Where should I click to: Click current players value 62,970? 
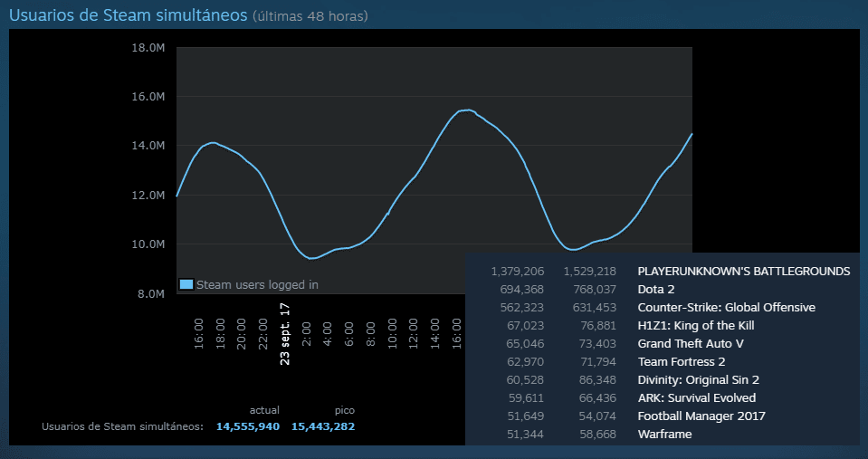point(525,362)
